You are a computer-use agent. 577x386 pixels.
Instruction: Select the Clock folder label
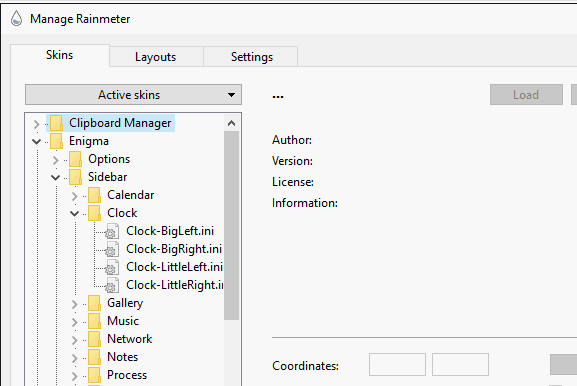[122, 213]
